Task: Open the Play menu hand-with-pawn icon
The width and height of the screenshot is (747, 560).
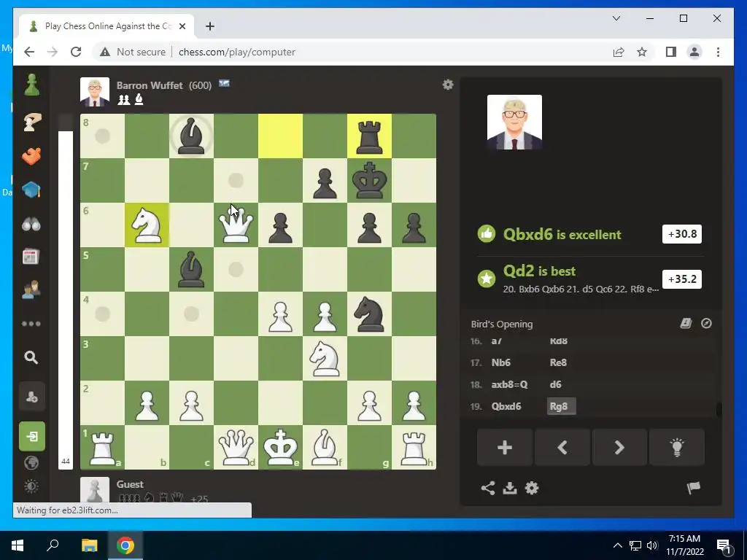Action: (31, 122)
